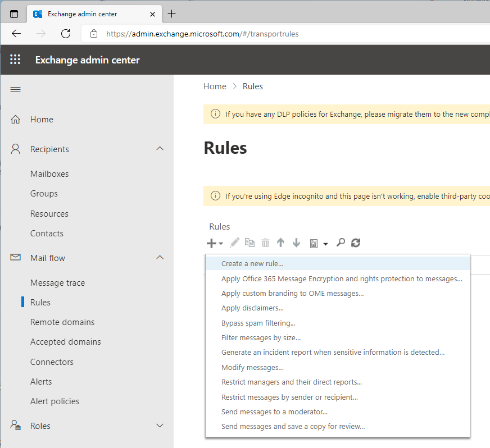Click the trash delete rule icon
This screenshot has height=448, width=490.
[x=265, y=243]
